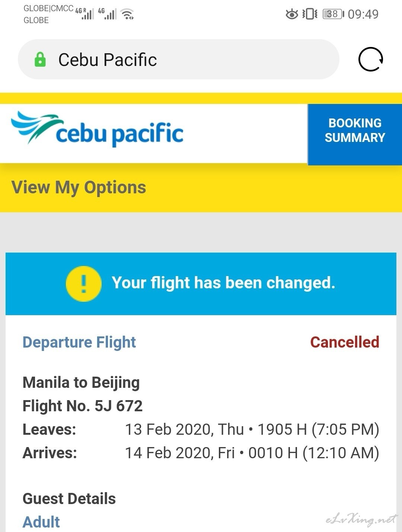402x532 pixels.
Task: Tap the vibrate mode status icon
Action: (310, 14)
